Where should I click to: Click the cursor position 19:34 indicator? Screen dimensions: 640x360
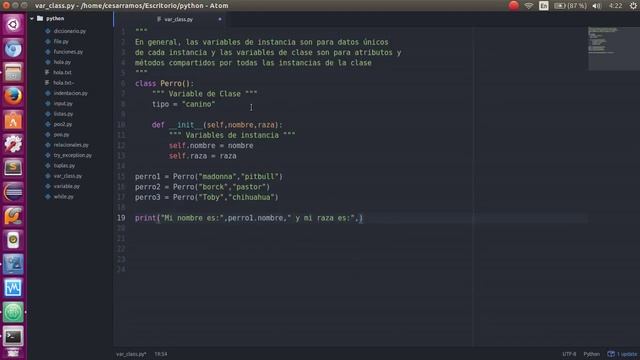click(161, 354)
